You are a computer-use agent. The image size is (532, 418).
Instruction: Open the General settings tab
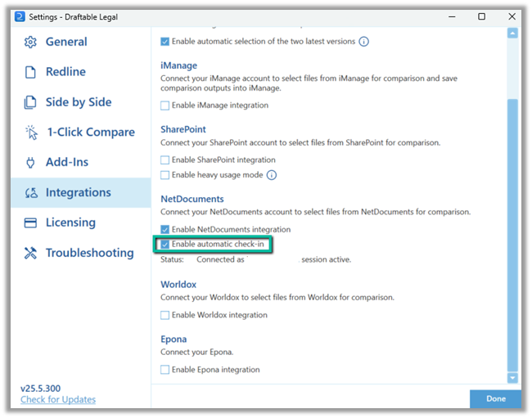[x=81, y=42]
